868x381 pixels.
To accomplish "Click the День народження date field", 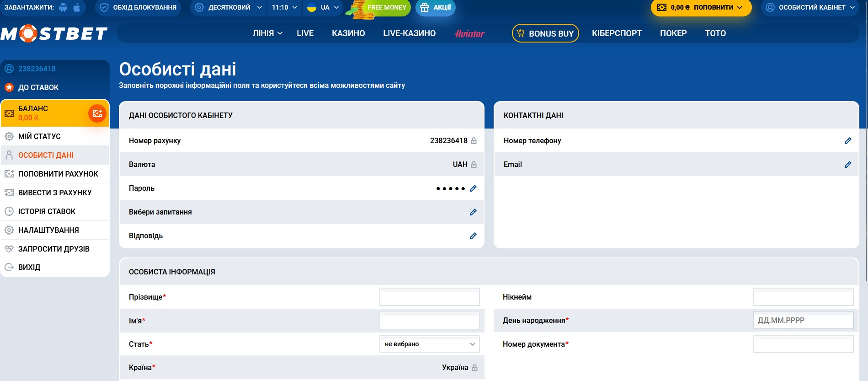I will [x=803, y=320].
